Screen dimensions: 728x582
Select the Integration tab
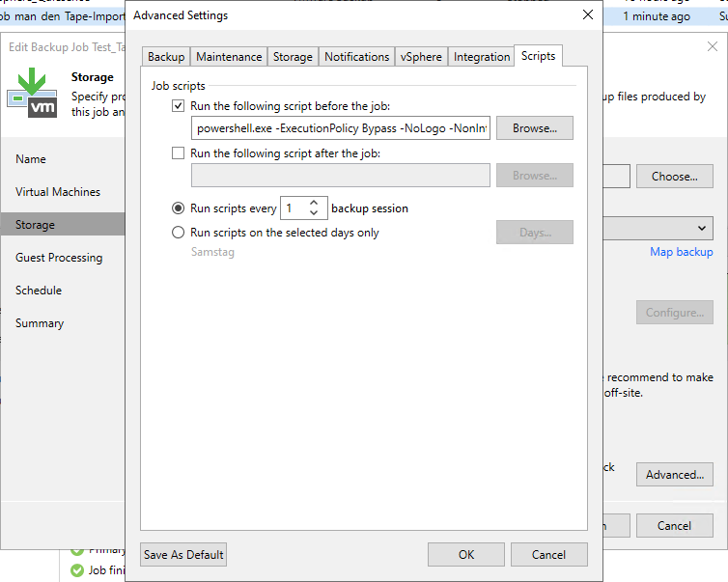[x=481, y=57]
